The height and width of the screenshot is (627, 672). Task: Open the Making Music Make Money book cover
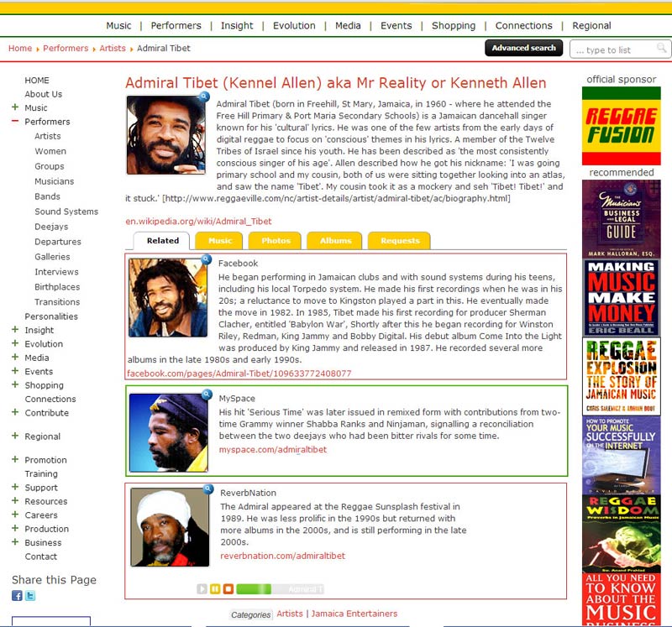coord(621,298)
